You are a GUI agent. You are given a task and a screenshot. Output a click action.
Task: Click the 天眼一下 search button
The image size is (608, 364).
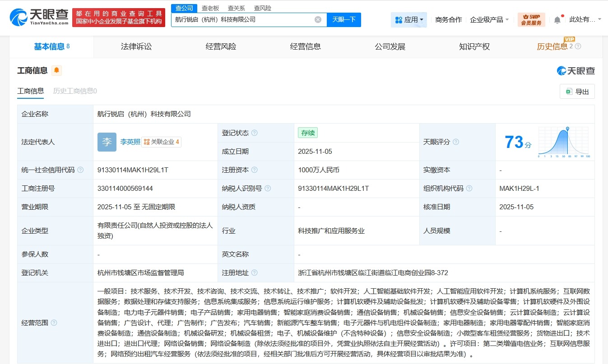(x=343, y=20)
